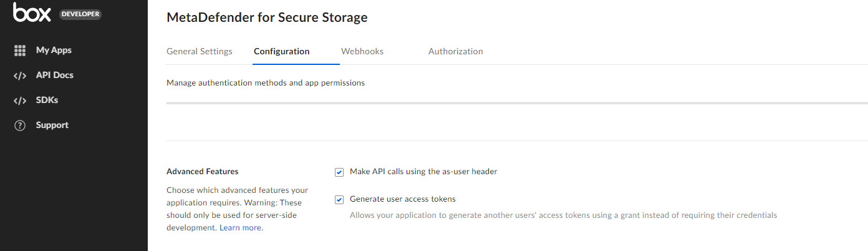Click the SDKs code icon
Image resolution: width=868 pixels, height=251 pixels.
[x=20, y=101]
